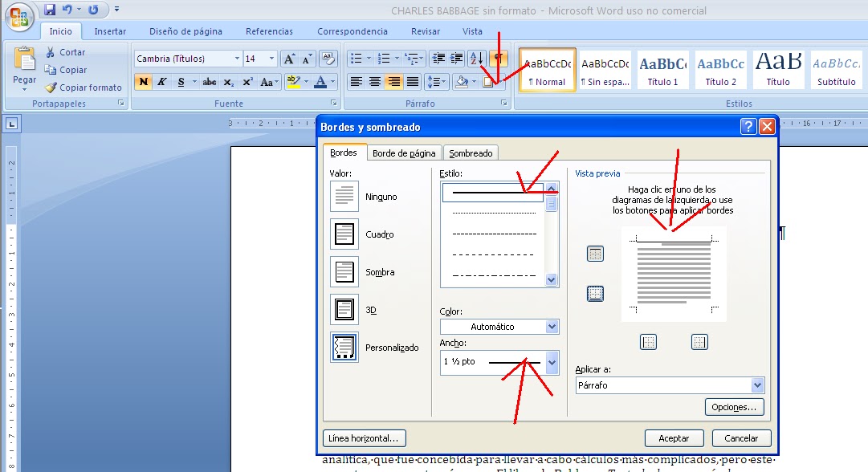Align text right

[393, 82]
